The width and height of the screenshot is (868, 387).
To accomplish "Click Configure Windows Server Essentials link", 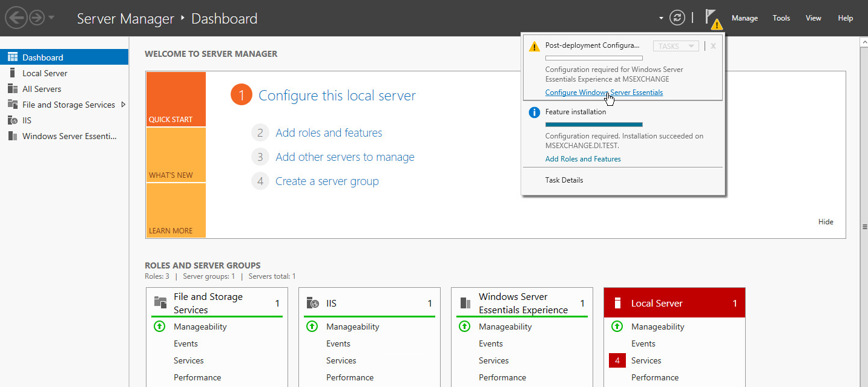I will [603, 93].
